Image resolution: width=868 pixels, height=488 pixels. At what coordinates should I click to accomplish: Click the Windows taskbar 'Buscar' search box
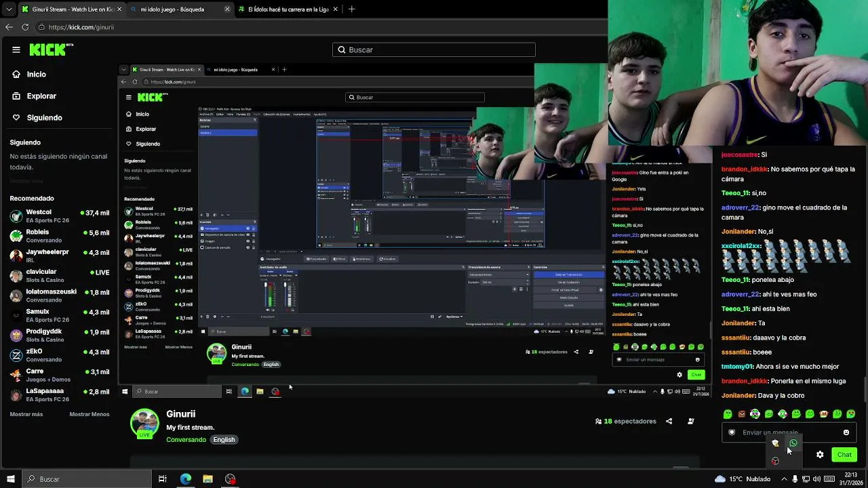(87, 479)
